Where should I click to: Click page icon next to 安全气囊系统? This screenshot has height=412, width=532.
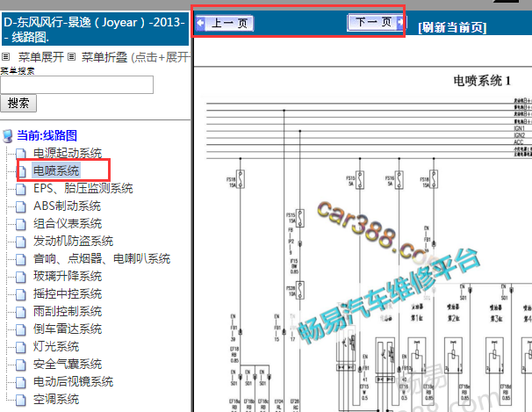[x=21, y=365]
